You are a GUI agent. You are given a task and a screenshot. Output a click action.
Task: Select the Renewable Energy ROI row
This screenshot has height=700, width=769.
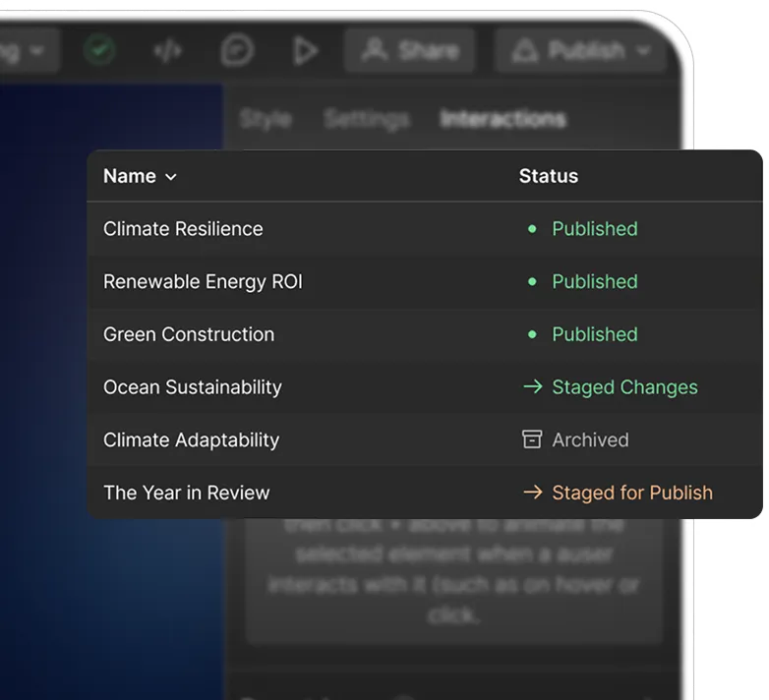[424, 282]
